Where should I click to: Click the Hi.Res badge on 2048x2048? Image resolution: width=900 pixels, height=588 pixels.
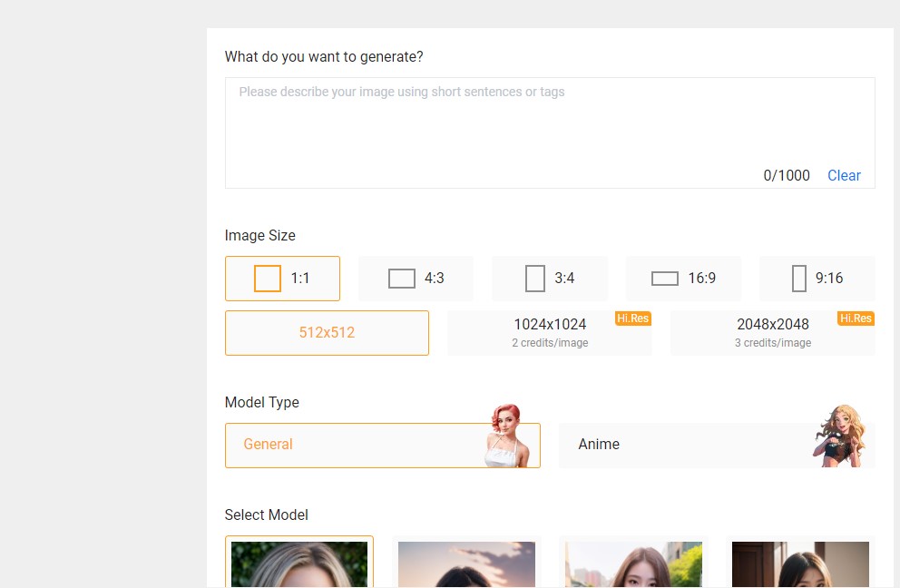[x=856, y=318]
